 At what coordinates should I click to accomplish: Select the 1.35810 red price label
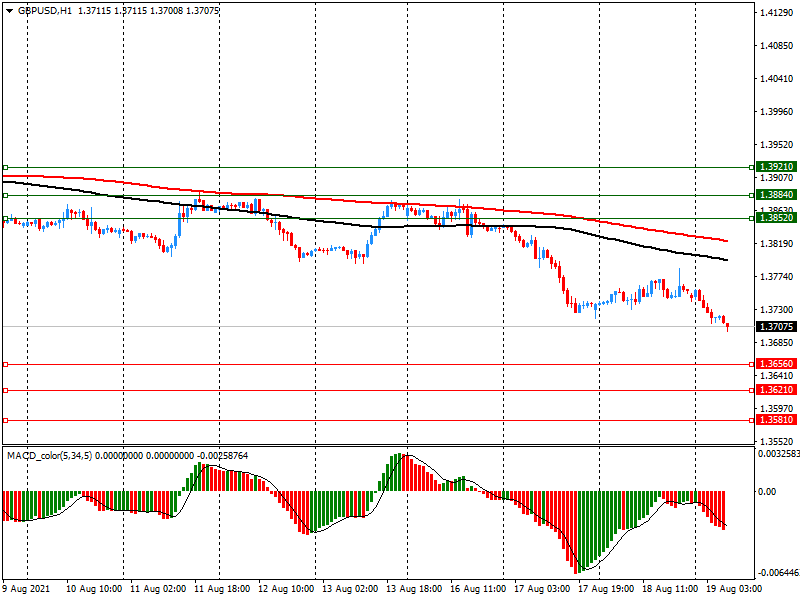coord(776,420)
